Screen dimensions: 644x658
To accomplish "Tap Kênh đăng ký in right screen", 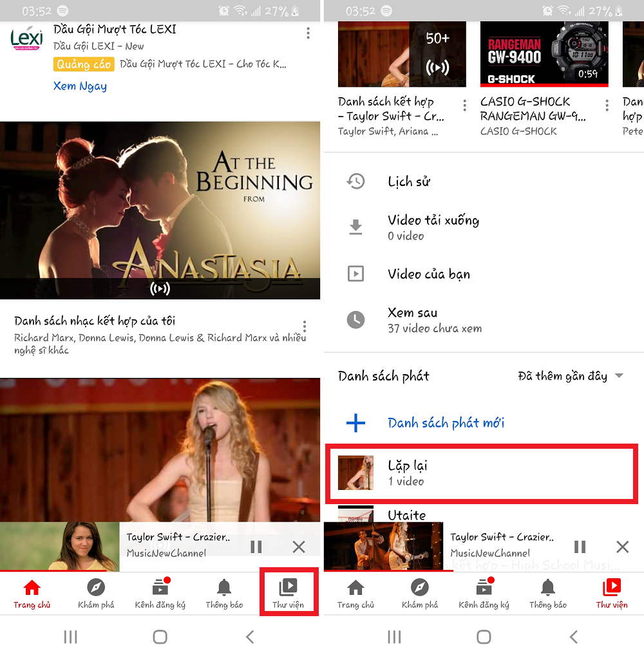I will tap(484, 594).
